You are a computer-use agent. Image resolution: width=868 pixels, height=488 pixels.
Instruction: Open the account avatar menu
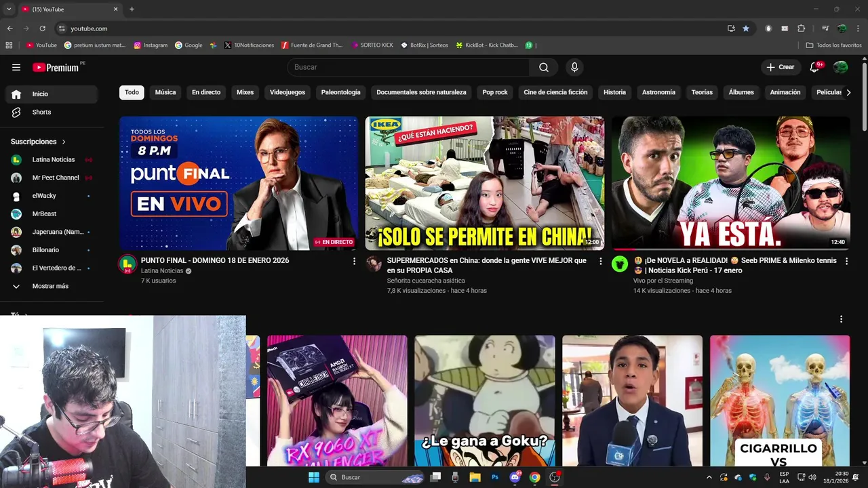coord(840,67)
